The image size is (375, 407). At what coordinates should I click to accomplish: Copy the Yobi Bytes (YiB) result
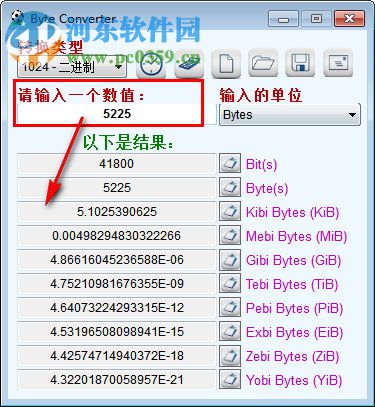click(230, 379)
